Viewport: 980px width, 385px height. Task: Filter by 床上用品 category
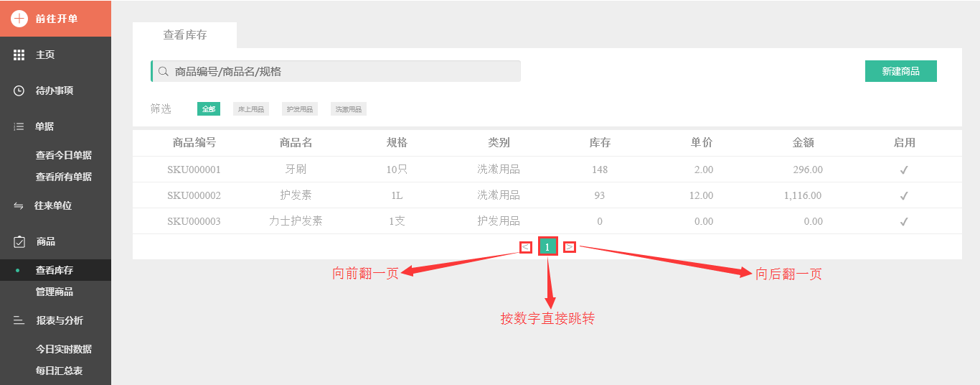click(251, 109)
